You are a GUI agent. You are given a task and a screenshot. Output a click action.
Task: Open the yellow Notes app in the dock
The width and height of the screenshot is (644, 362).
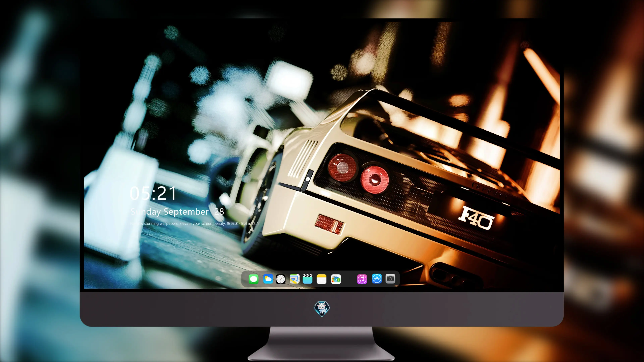pos(321,279)
